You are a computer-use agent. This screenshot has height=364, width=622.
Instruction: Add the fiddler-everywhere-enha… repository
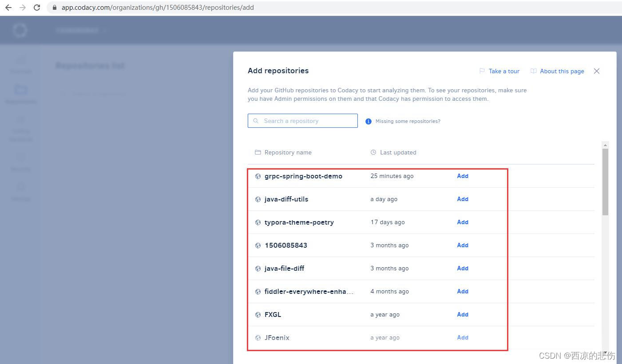(463, 291)
